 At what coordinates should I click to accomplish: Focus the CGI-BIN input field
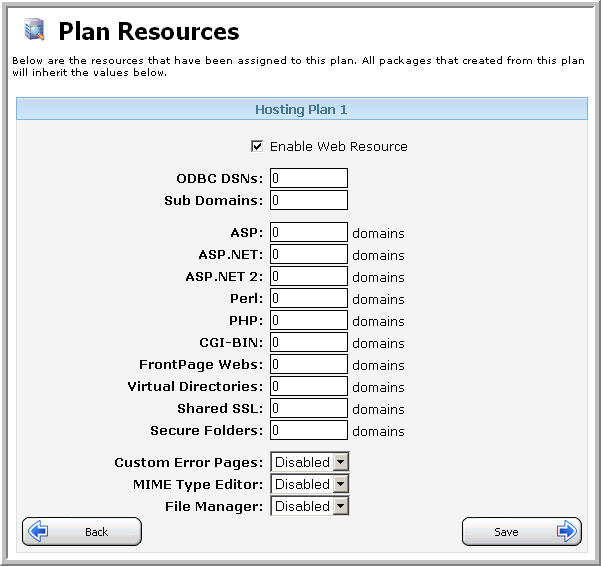(x=309, y=342)
